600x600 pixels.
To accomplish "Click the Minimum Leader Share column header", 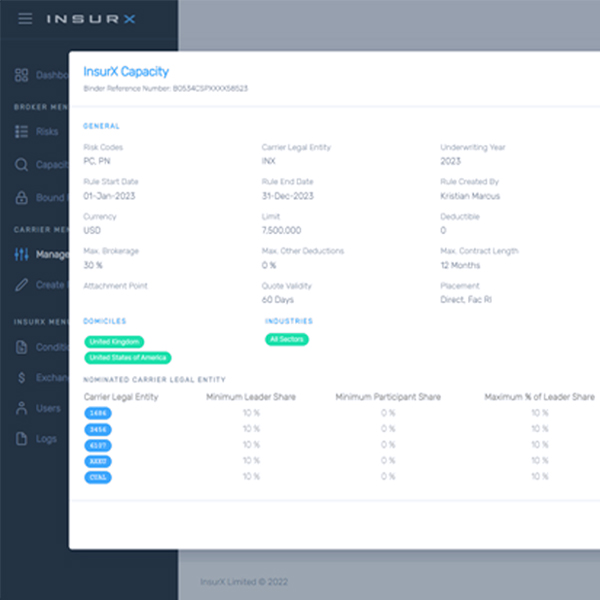I will (x=251, y=397).
